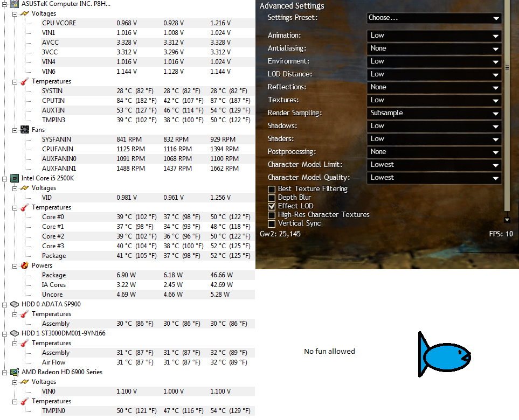The width and height of the screenshot is (519, 420).
Task: Click the blue fish drawing
Action: [x=445, y=354]
